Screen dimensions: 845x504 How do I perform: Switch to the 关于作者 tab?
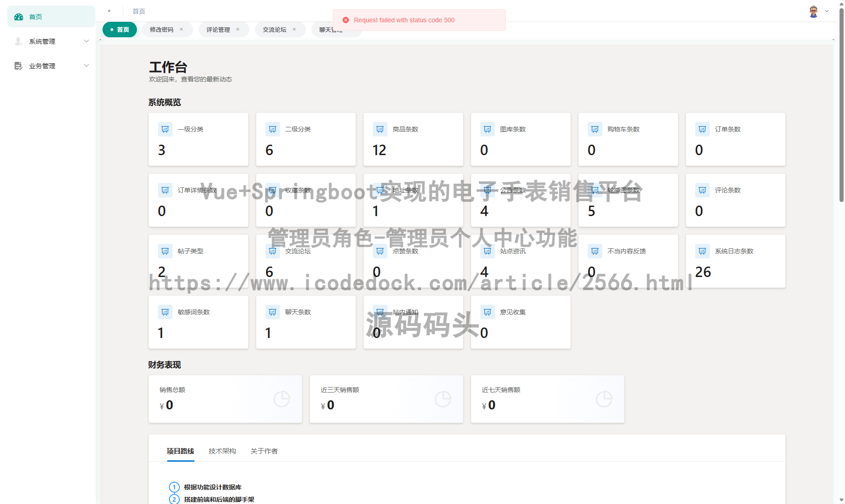pyautogui.click(x=264, y=451)
